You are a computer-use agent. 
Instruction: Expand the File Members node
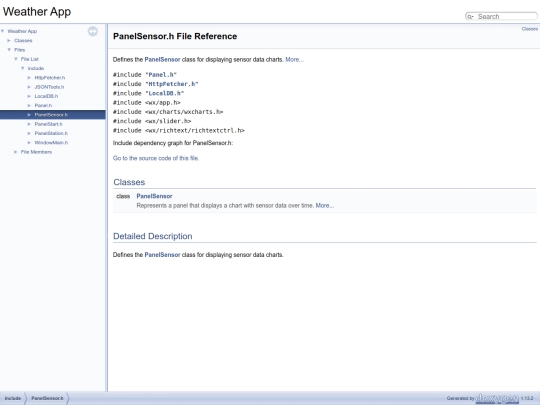coord(16,152)
